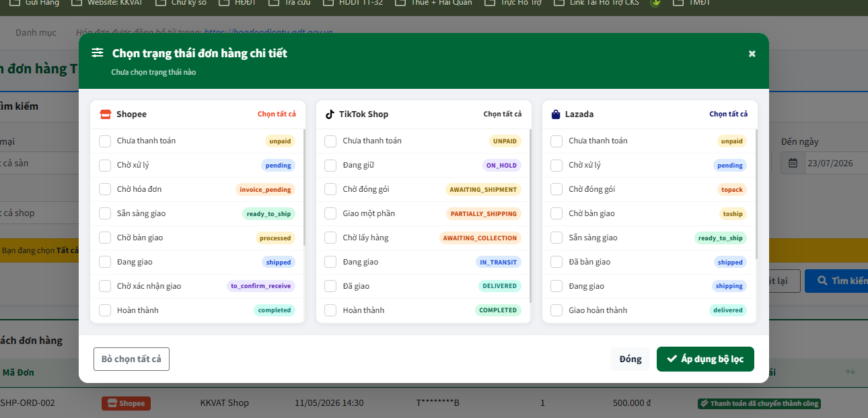Click Thanh toán đã chuyển thành công status badge
Image resolution: width=868 pixels, height=418 pixels.
(x=759, y=403)
